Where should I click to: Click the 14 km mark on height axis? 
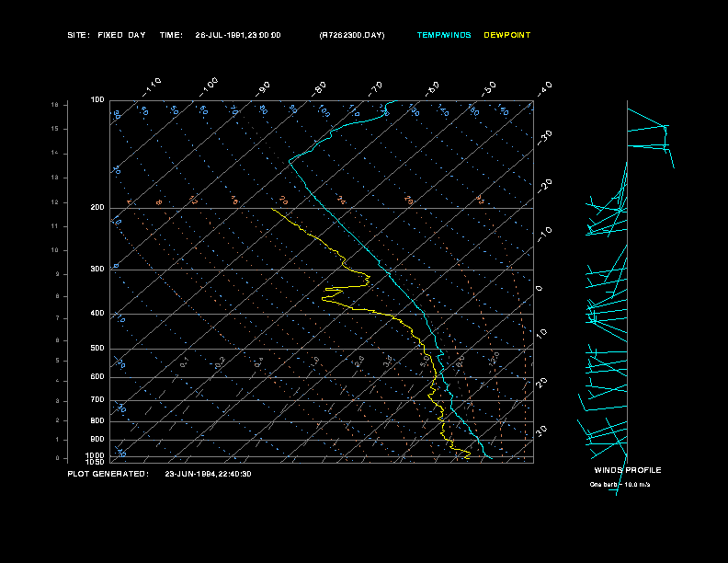click(55, 153)
